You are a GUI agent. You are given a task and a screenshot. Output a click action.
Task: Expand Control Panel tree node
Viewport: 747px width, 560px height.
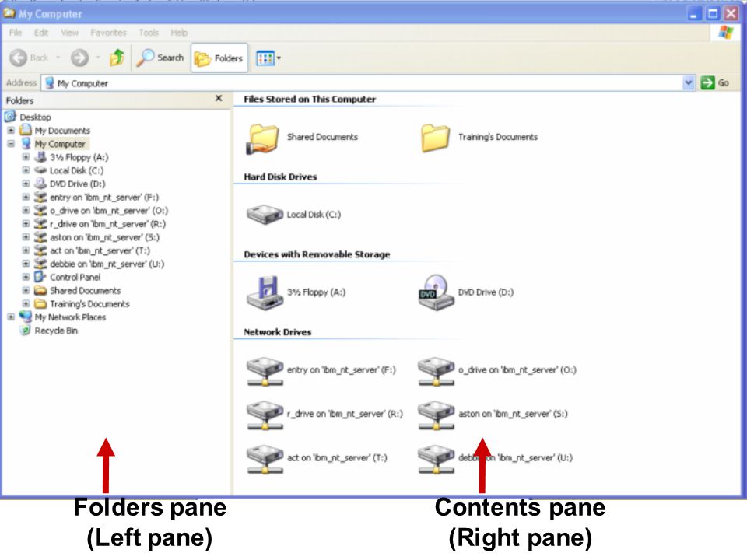(26, 277)
